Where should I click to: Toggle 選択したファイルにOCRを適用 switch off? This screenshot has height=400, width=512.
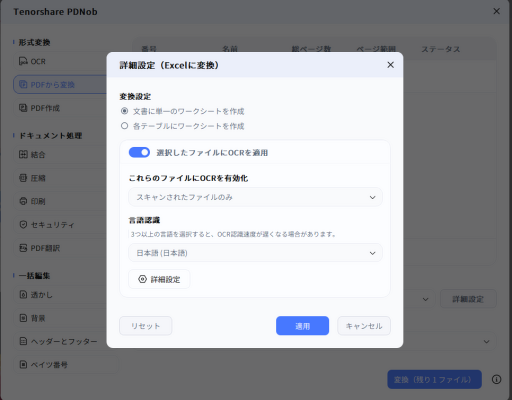[139, 152]
